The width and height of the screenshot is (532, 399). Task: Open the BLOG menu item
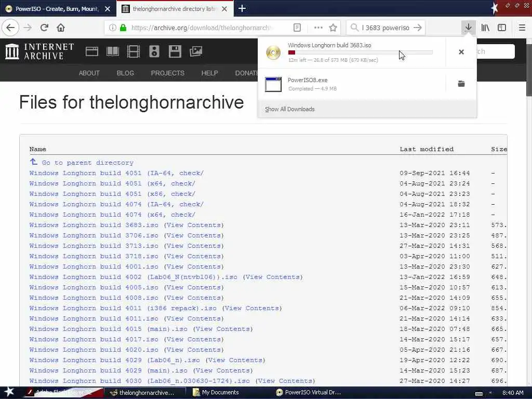125,73
